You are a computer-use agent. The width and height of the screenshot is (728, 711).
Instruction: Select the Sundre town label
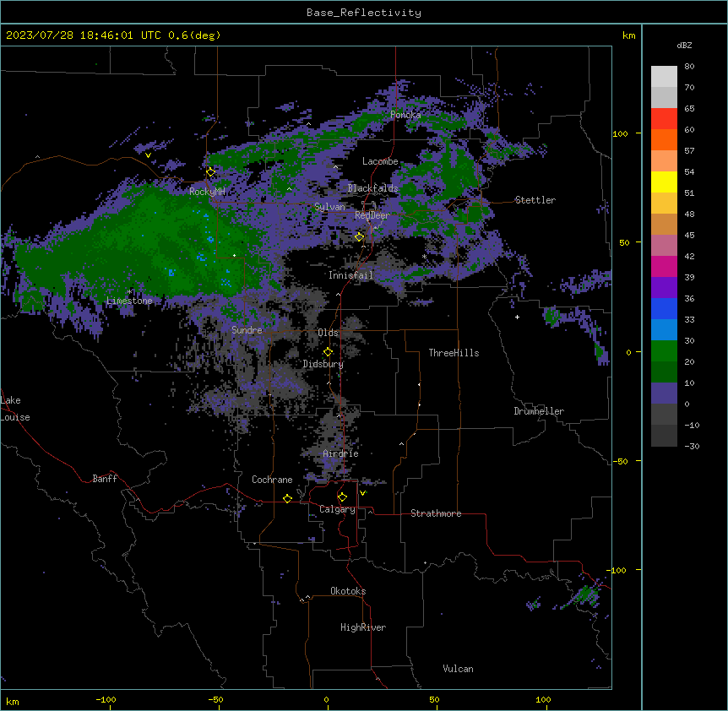point(247,330)
